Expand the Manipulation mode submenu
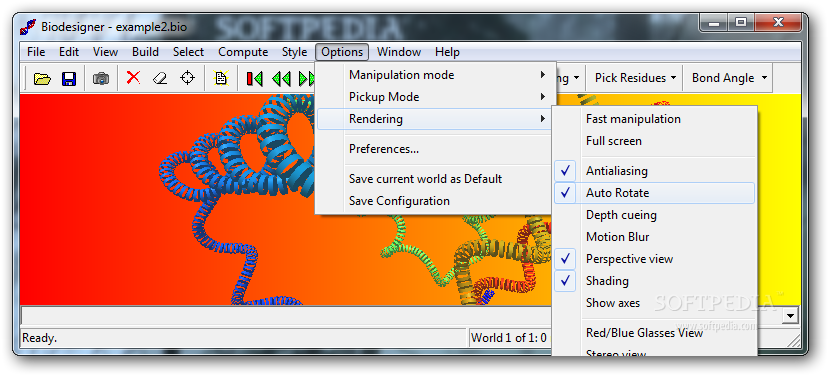Image resolution: width=829 pixels, height=376 pixels. pyautogui.click(x=435, y=75)
